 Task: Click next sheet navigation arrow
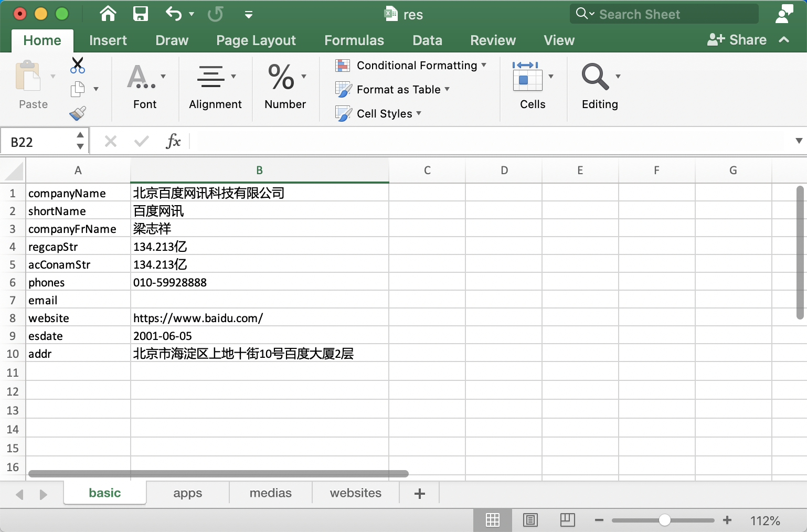point(43,494)
